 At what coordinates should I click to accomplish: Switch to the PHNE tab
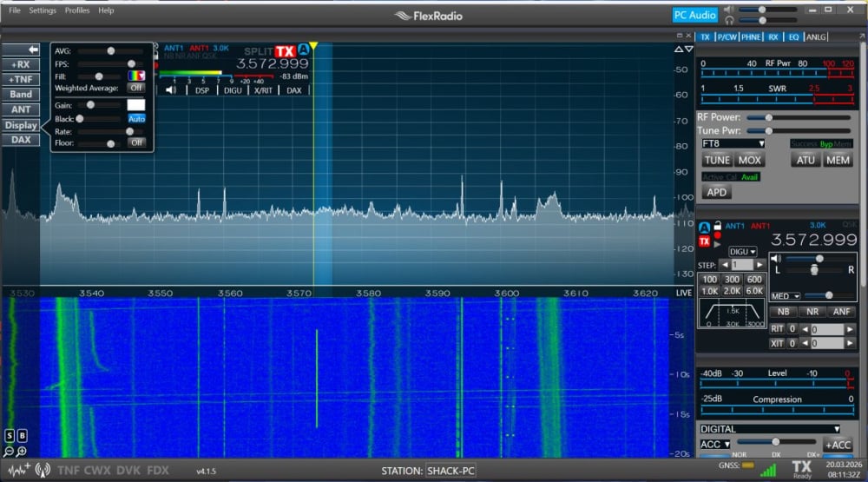(751, 37)
